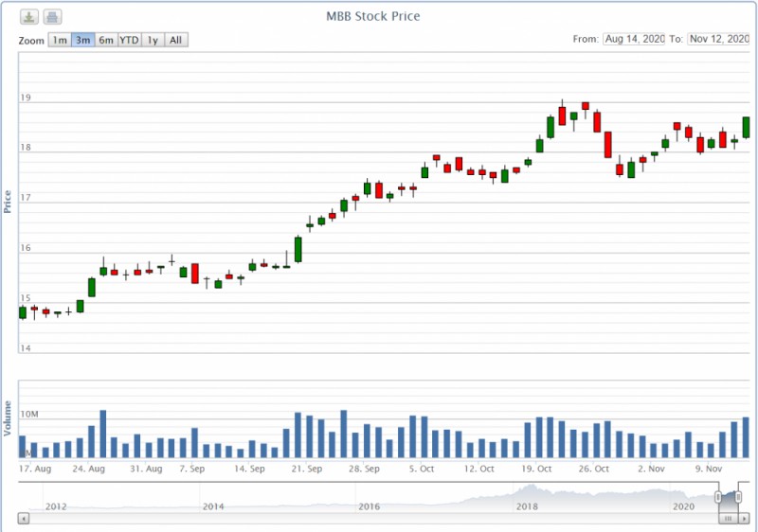Click the scrollbar left arrow
Image resolution: width=758 pixels, height=532 pixels.
(24, 520)
